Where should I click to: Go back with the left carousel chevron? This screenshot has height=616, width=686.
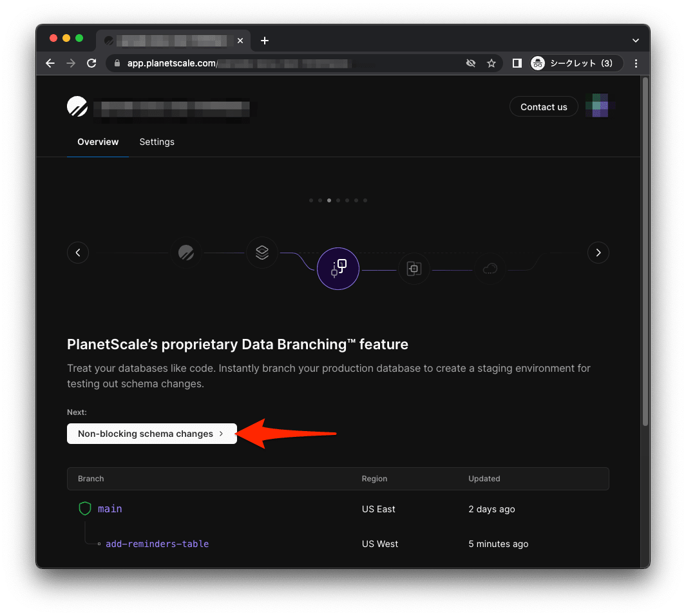point(78,253)
